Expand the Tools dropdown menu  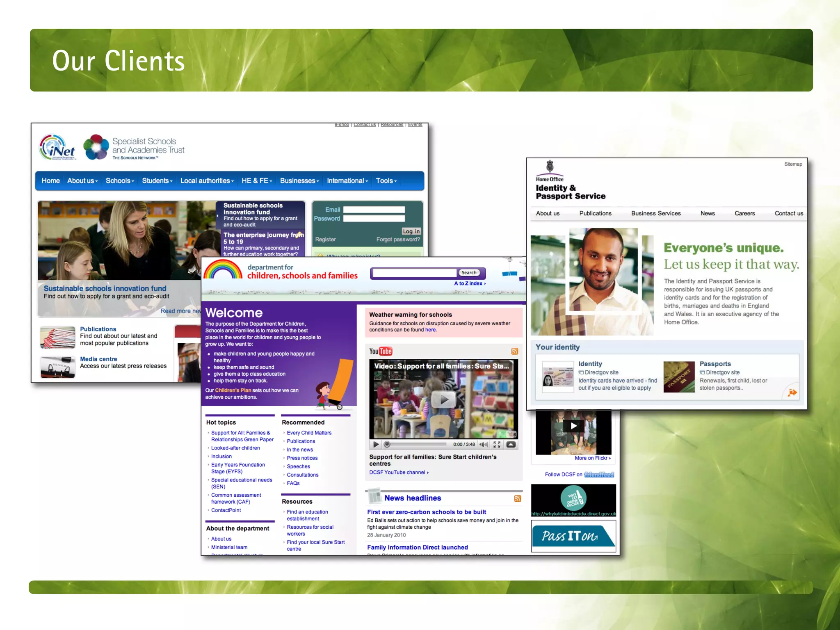pyautogui.click(x=386, y=181)
